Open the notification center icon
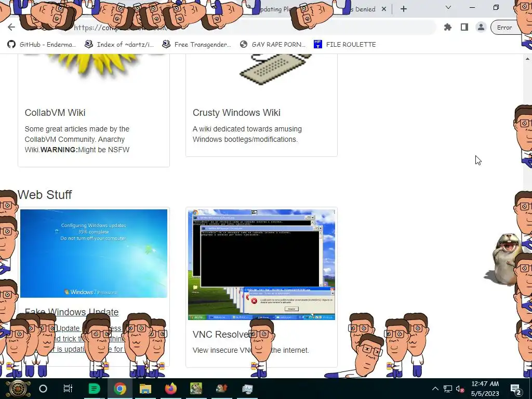This screenshot has width=532, height=399. 516,389
